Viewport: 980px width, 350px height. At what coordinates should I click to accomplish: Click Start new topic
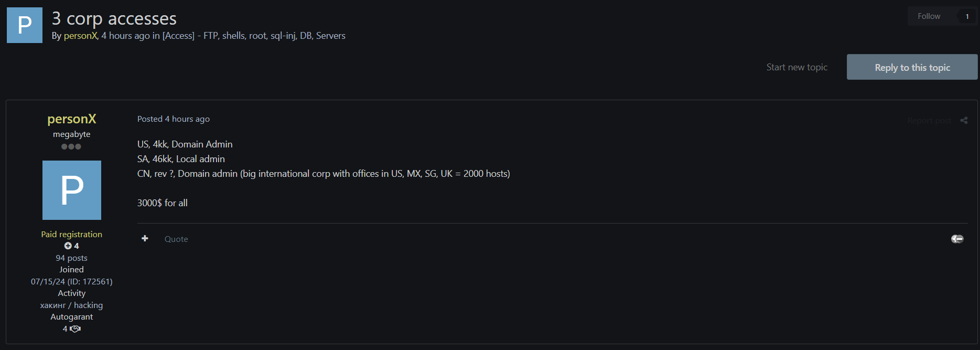(x=797, y=67)
